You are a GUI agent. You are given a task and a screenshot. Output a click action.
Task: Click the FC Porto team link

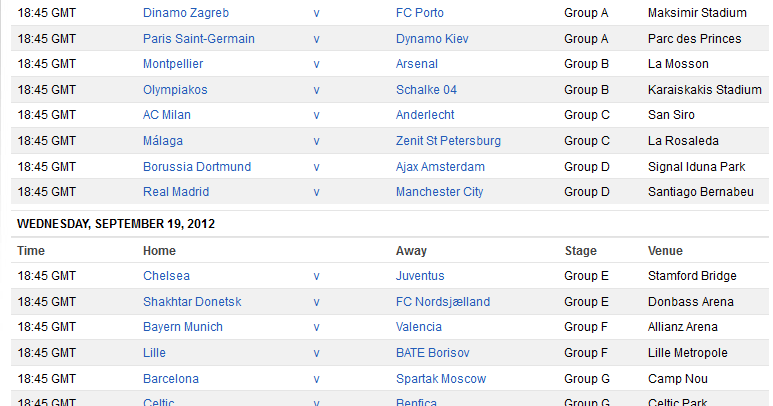tap(419, 13)
